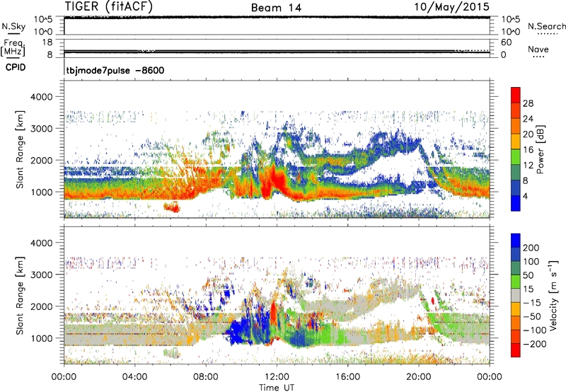Click the red bottom of velocity colorbar
Screen dimensions: 566x392
coord(516,350)
